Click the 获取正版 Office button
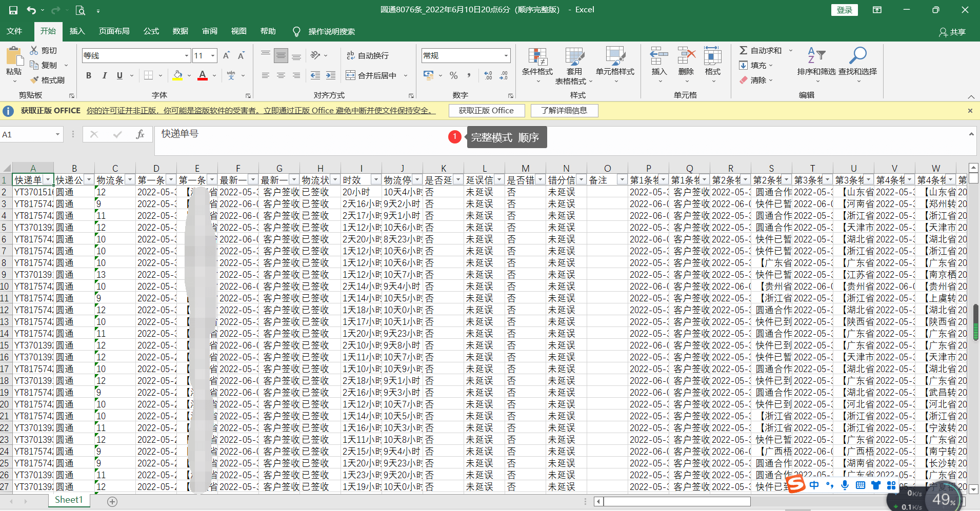980x511 pixels. click(486, 111)
